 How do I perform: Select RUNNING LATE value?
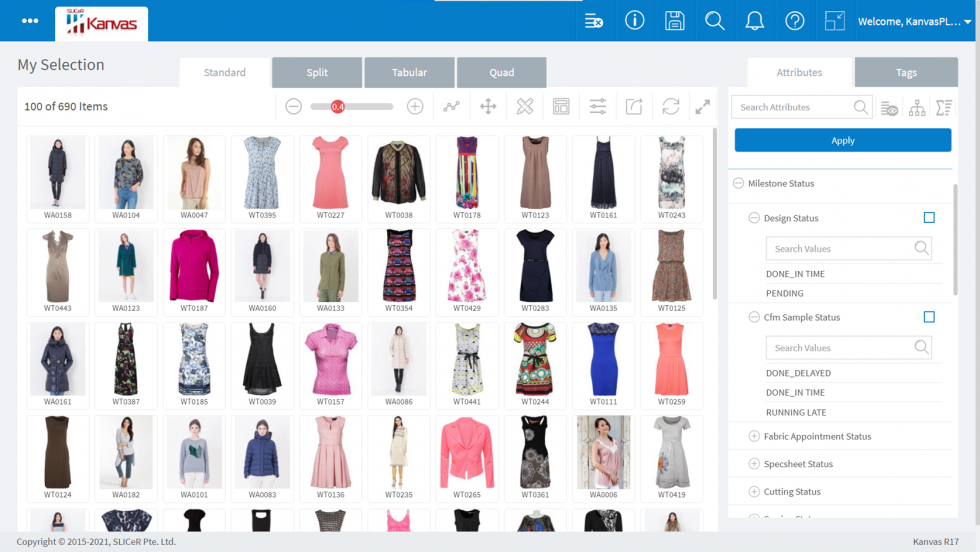coord(796,413)
